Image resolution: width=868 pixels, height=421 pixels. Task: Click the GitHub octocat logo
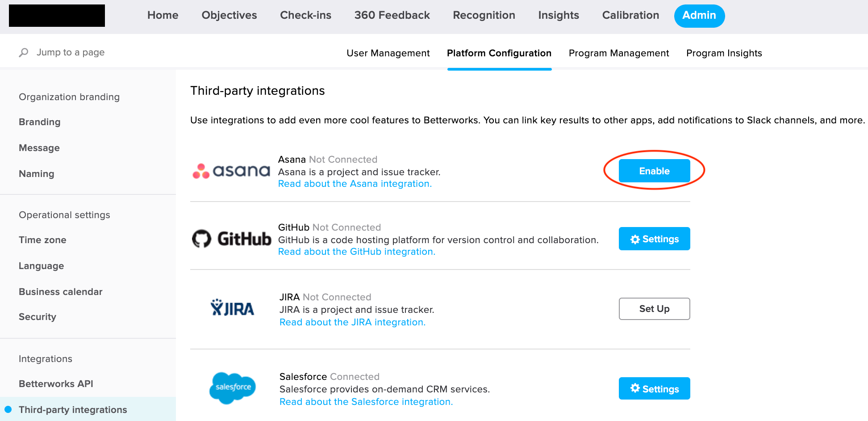201,239
